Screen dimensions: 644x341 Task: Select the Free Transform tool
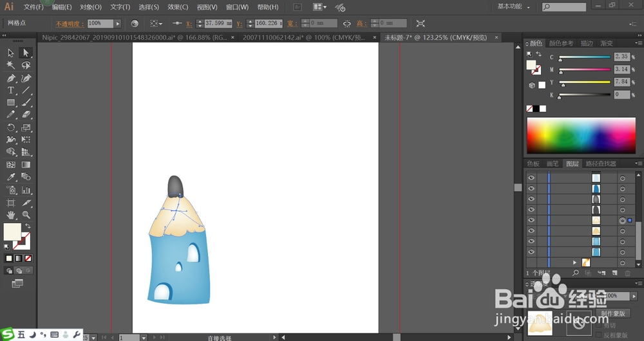point(26,140)
